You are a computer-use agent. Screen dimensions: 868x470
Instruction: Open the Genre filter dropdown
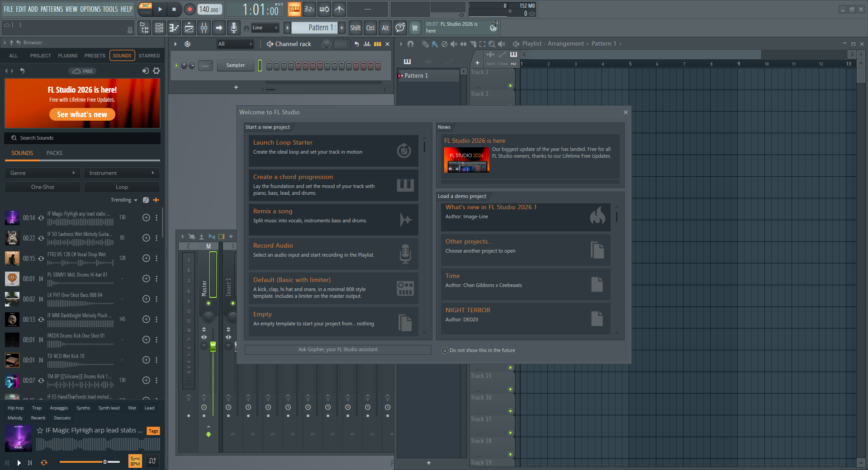pos(43,173)
